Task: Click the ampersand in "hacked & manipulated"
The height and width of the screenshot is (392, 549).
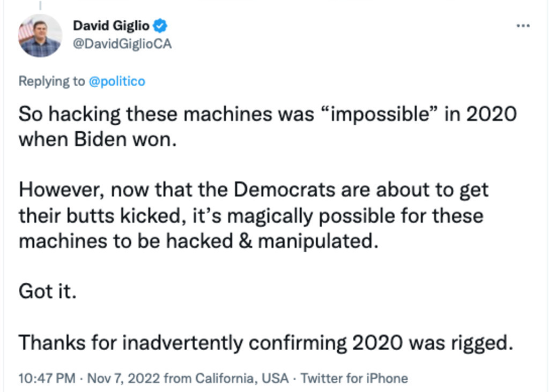Action: (x=245, y=241)
